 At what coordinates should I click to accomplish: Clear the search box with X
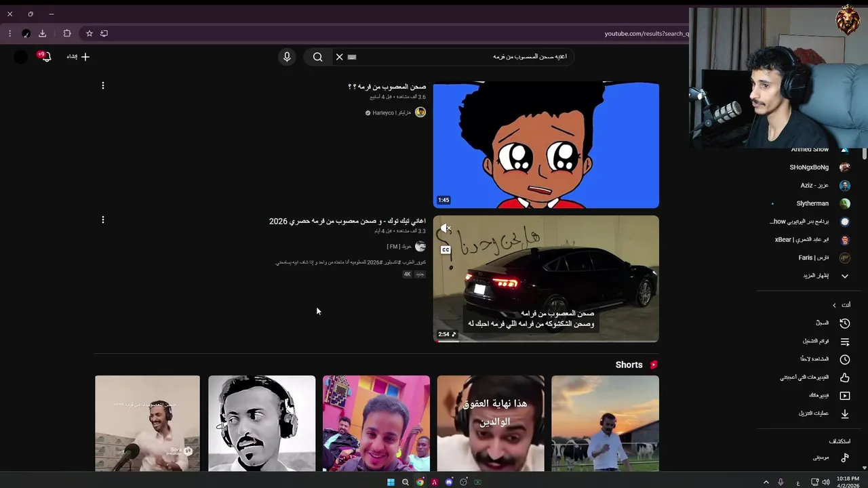click(340, 57)
